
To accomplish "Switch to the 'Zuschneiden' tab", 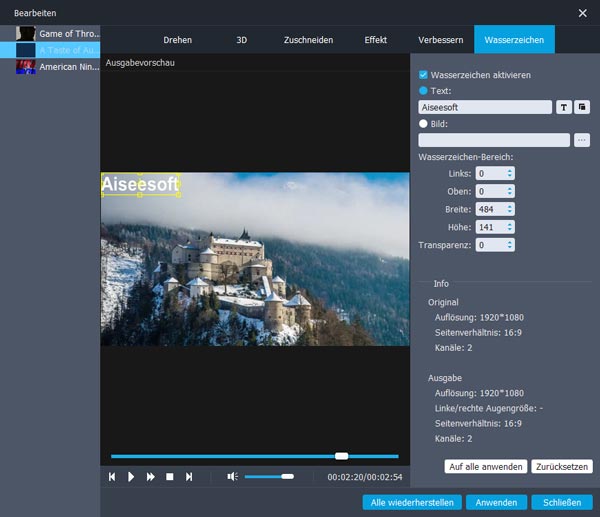I will [307, 39].
